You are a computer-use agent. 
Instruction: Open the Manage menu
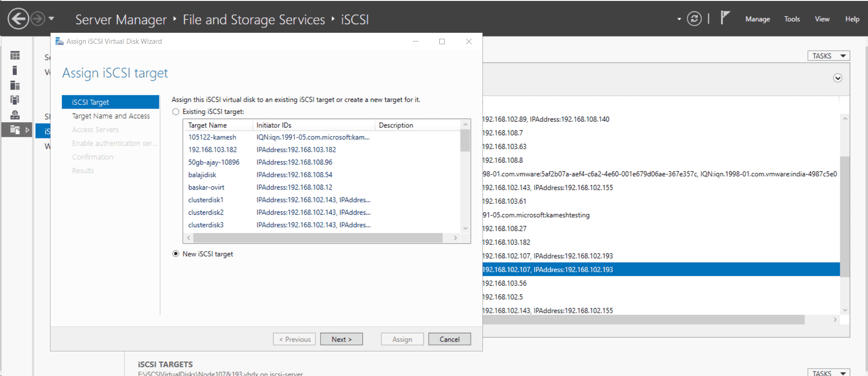click(757, 19)
